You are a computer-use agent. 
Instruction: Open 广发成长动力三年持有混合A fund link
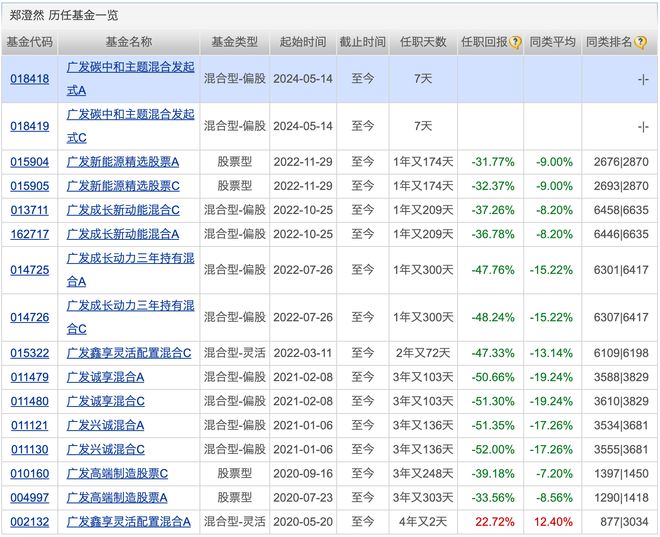[130, 270]
